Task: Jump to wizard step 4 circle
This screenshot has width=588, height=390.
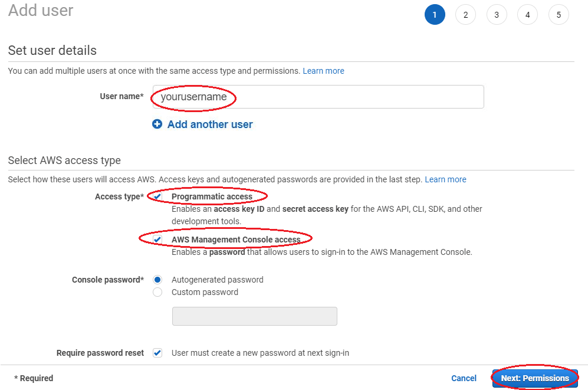Action: pos(527,15)
